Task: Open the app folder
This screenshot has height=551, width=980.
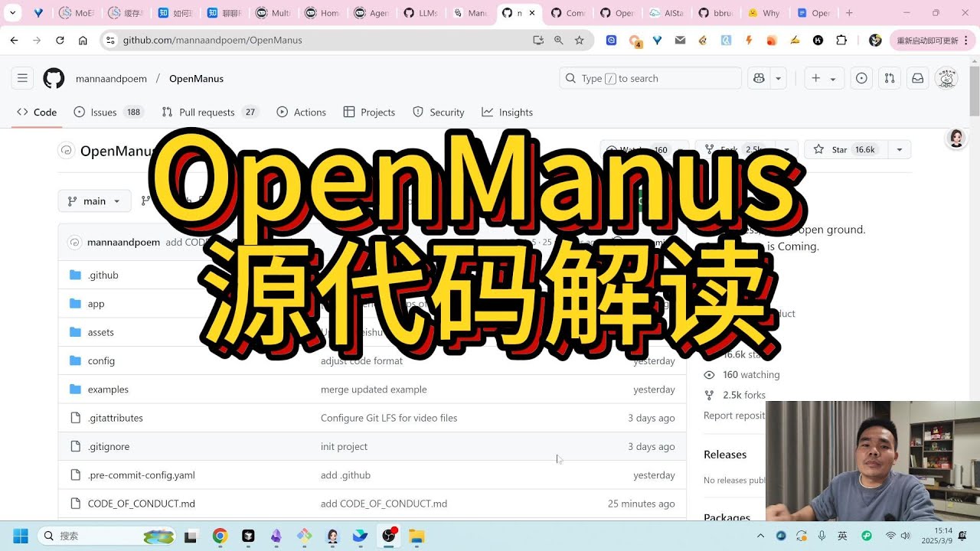Action: point(96,303)
